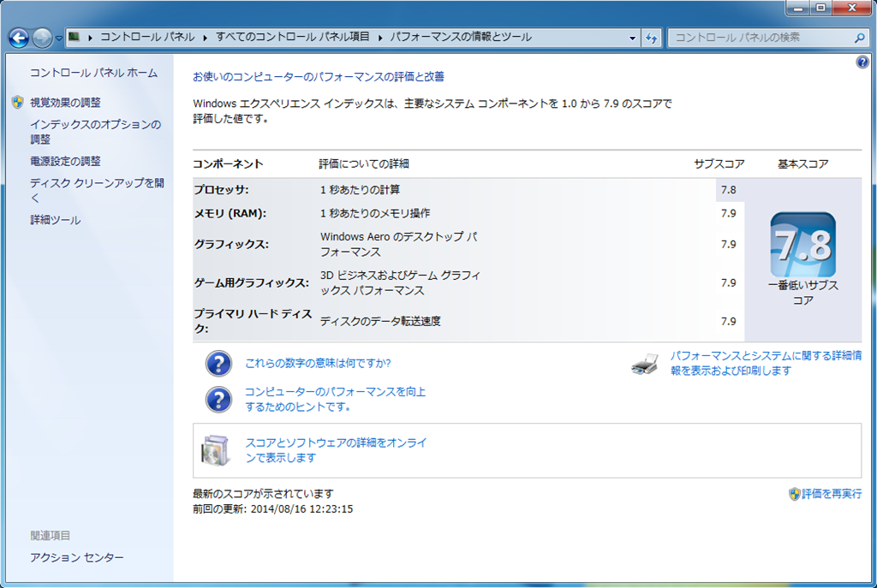The width and height of the screenshot is (877, 588).
Task: Select すべてのコントロール パネル項目 breadcrumb
Action: 293,37
